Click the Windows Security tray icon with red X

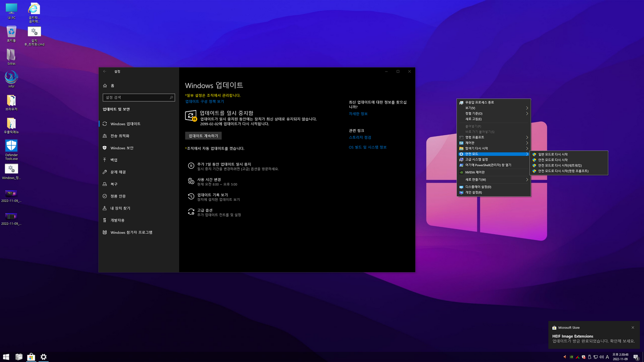tap(584, 357)
